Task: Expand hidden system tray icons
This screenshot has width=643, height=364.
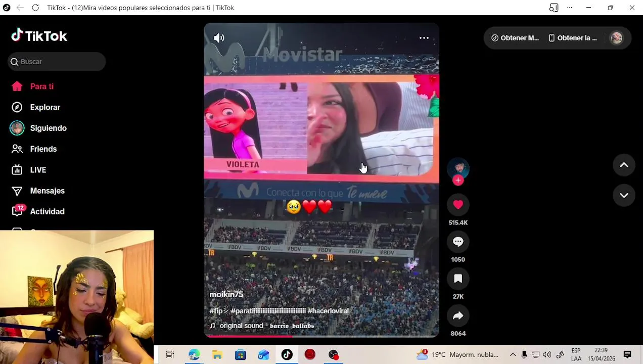Action: [x=513, y=354]
